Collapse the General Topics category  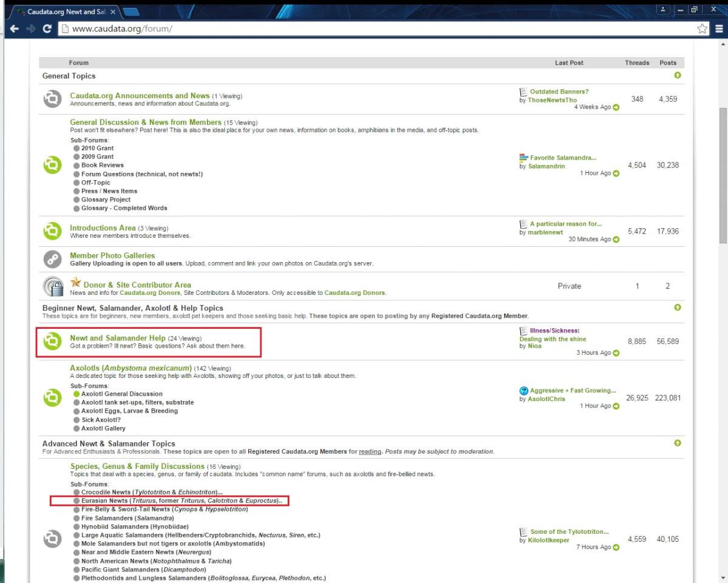click(x=678, y=76)
